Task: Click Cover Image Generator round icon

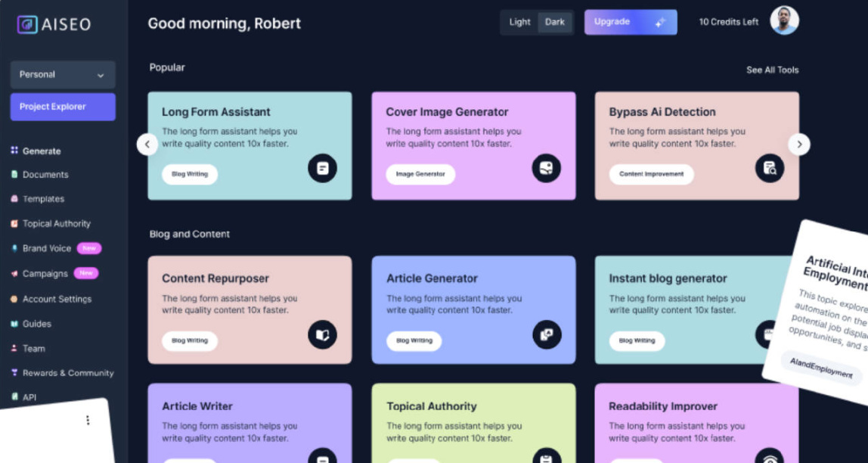Action: coord(547,169)
